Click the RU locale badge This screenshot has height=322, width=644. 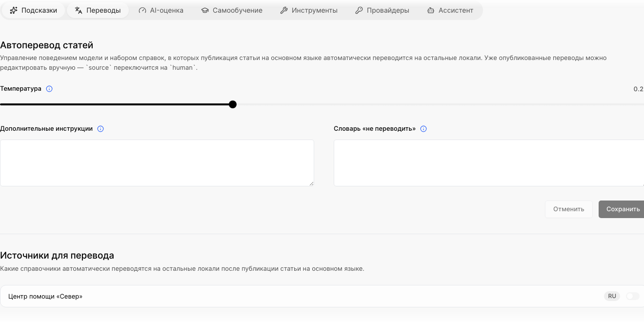point(612,296)
